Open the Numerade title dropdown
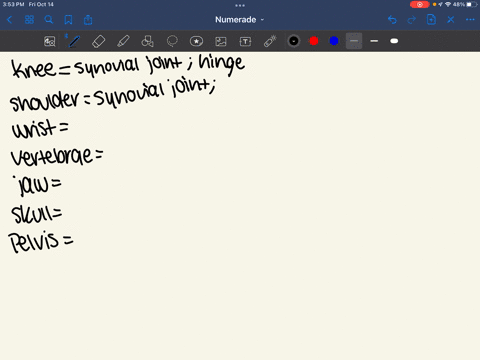The image size is (480, 360). 239,20
